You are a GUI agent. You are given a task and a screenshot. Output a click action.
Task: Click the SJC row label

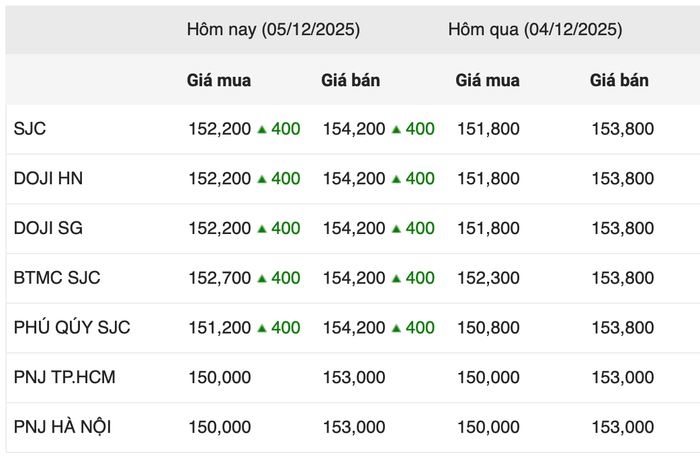click(x=30, y=129)
